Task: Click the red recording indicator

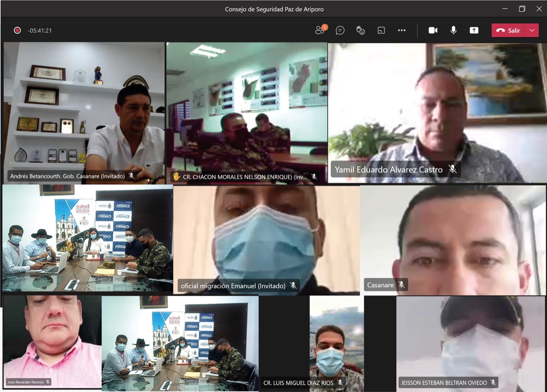Action: pyautogui.click(x=17, y=30)
